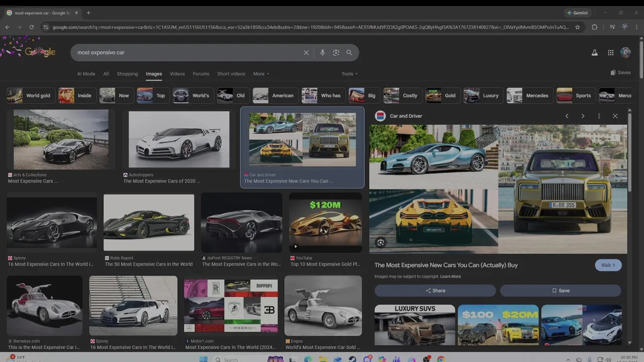Open Steam from the taskbar

(x=352, y=359)
